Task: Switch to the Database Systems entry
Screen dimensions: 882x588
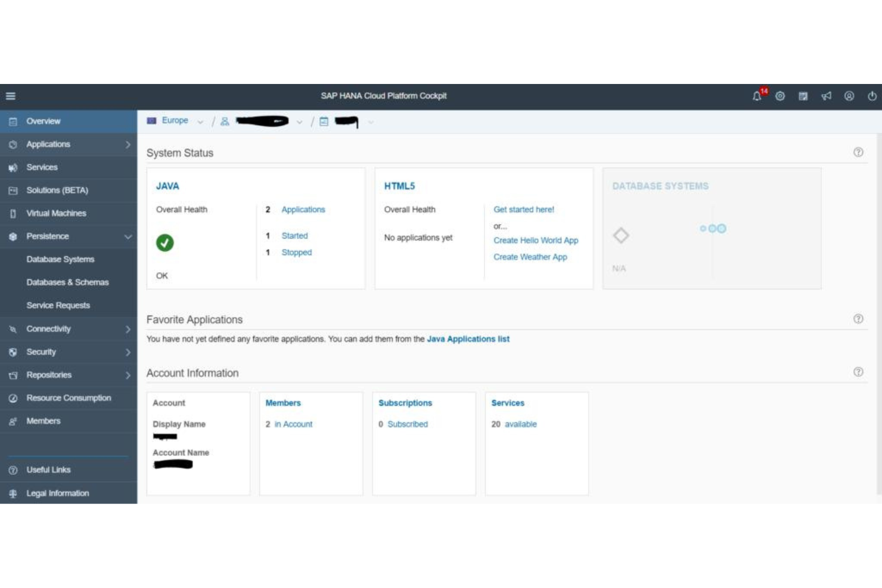Action: pos(60,259)
